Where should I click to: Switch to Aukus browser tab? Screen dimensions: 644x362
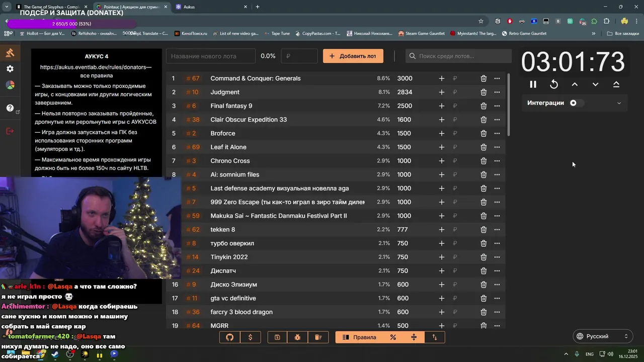click(x=211, y=7)
